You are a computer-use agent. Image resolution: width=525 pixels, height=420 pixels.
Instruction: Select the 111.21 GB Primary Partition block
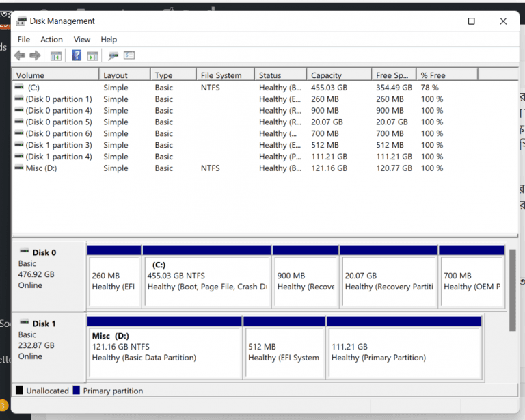coord(403,352)
